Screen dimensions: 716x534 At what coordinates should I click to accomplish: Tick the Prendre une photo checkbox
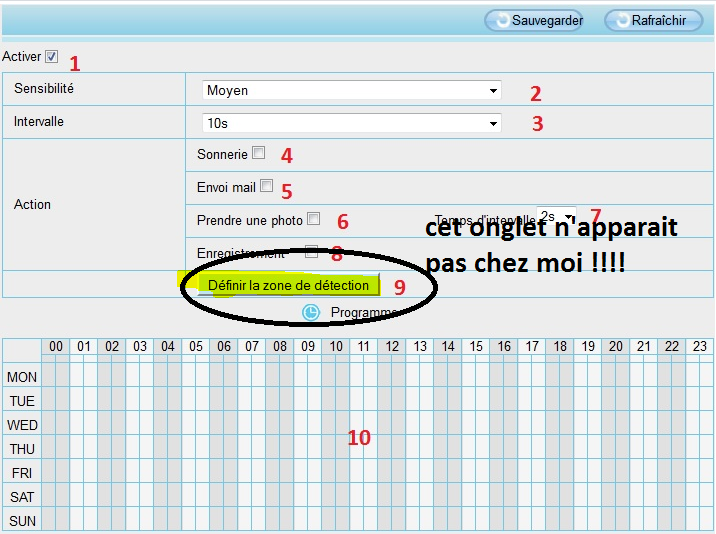(x=314, y=218)
